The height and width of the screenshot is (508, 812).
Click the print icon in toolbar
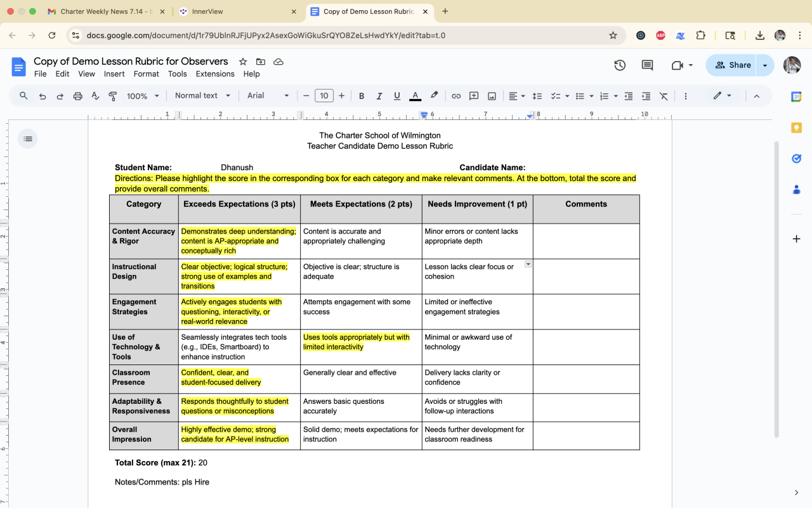click(x=78, y=96)
